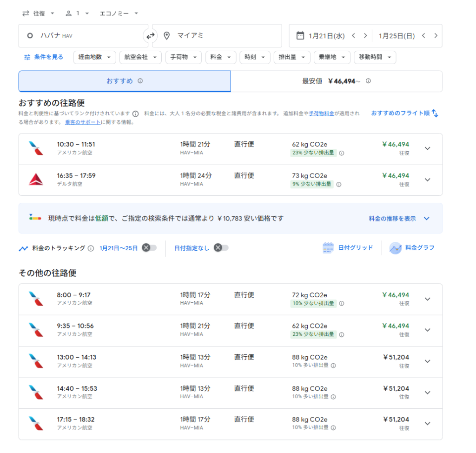Expand 料金の推移を表示 price history
The height and width of the screenshot is (453, 476).
(399, 219)
